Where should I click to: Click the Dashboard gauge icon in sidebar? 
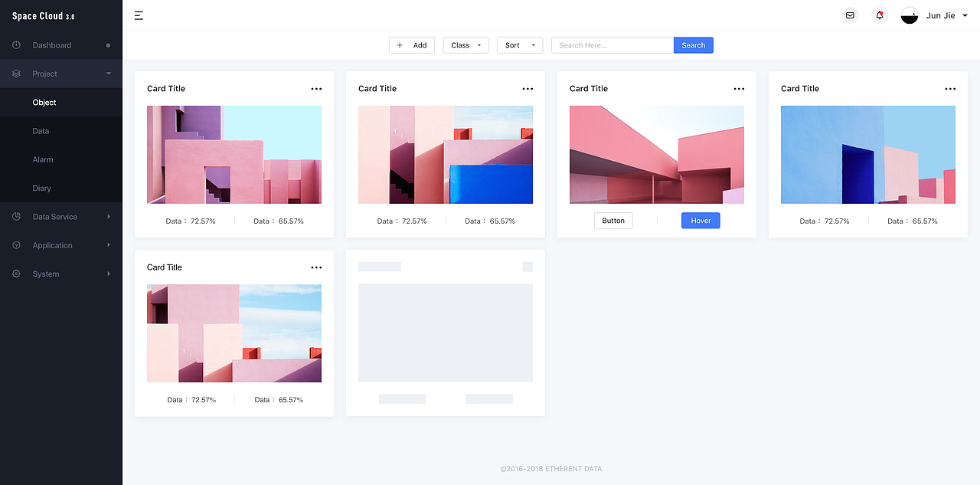16,45
